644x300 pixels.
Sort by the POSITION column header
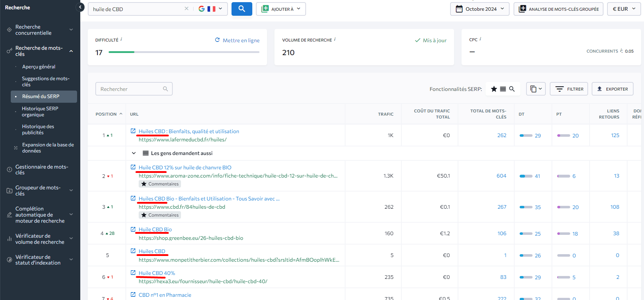(109, 114)
